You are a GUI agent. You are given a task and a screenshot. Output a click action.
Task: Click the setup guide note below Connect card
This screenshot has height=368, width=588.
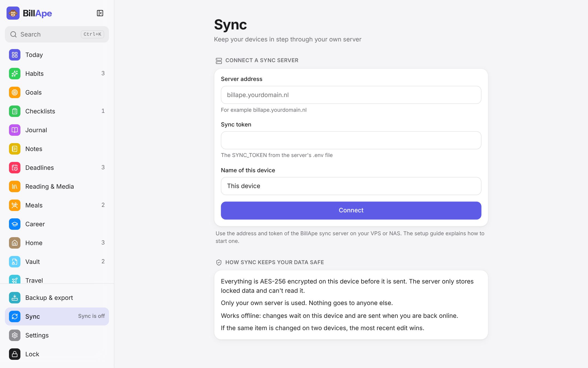coord(350,237)
